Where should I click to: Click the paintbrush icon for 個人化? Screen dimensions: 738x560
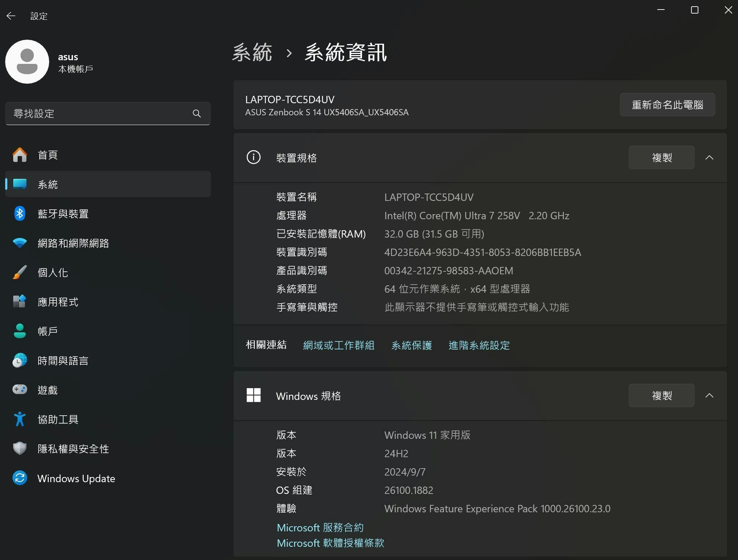[x=20, y=272]
